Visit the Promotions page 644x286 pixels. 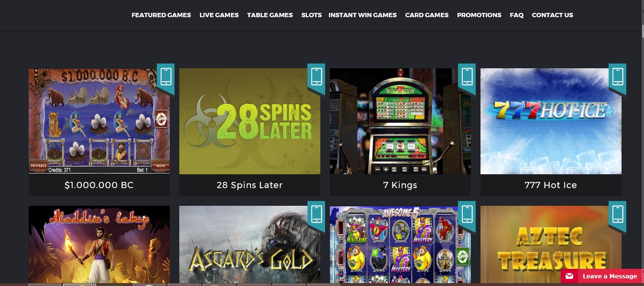(479, 15)
